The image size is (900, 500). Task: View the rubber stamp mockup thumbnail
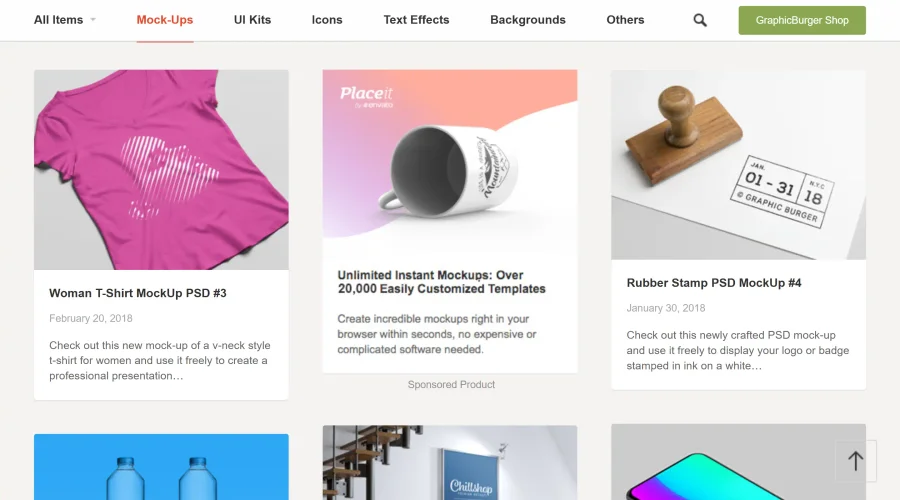coord(739,165)
